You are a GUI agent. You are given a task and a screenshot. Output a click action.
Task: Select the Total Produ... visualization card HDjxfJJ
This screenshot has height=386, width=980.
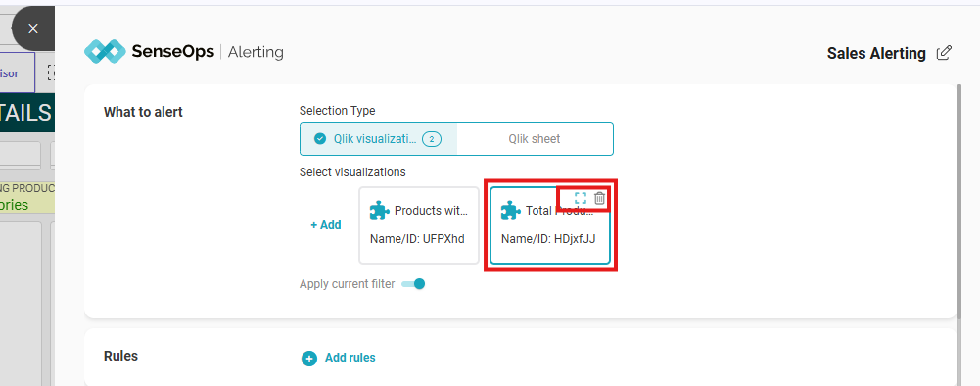550,225
